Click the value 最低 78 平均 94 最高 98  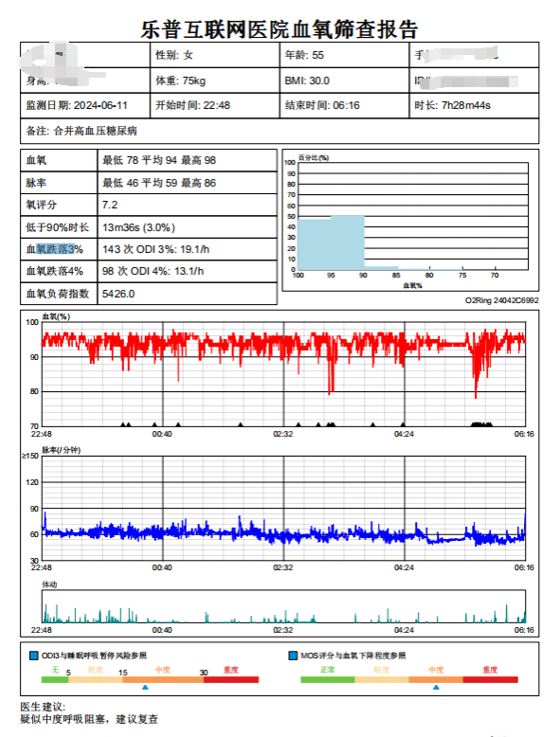tap(159, 160)
